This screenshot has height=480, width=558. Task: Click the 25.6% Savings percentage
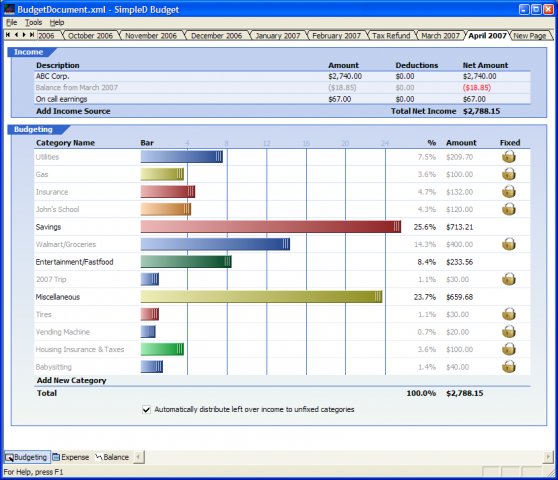(425, 227)
